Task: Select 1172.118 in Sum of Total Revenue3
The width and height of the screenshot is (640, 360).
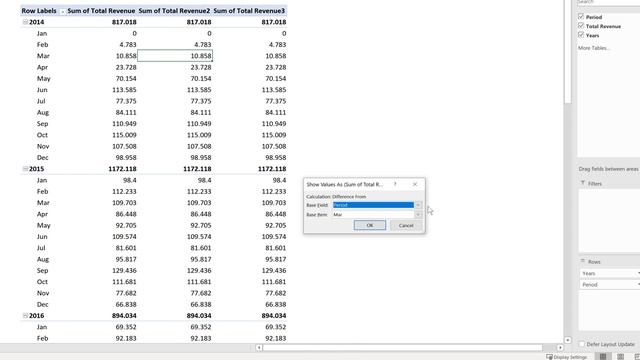Action: pyautogui.click(x=272, y=169)
